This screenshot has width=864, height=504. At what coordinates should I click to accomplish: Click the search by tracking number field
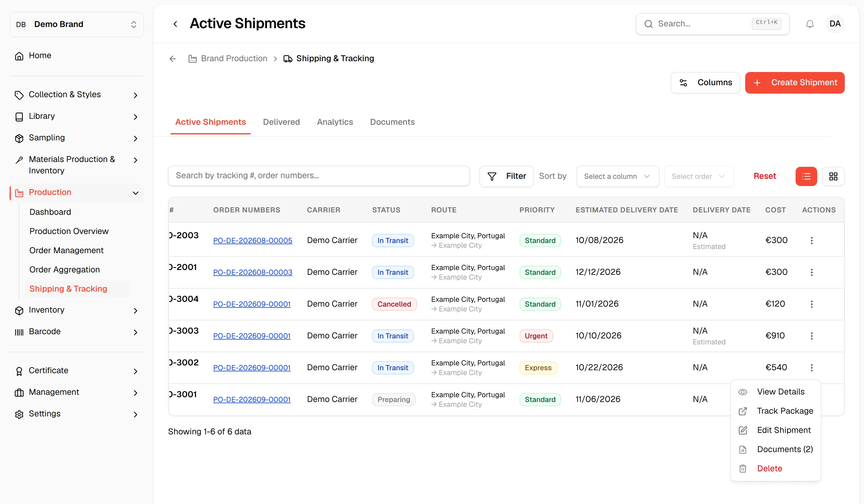[x=319, y=176]
